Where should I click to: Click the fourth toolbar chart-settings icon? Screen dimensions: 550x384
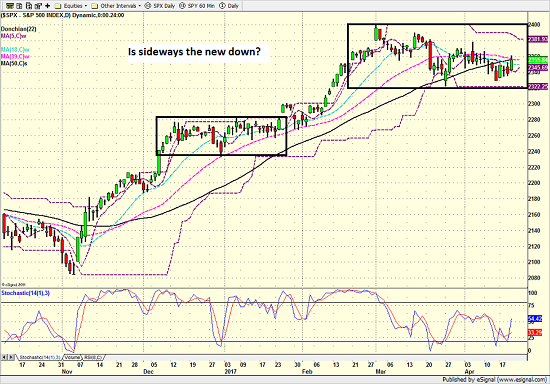38,6
